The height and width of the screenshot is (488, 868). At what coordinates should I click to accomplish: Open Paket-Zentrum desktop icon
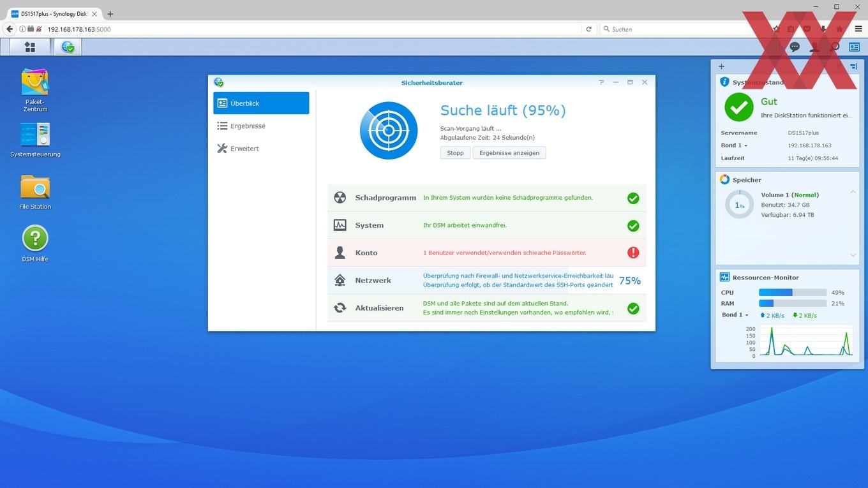35,90
